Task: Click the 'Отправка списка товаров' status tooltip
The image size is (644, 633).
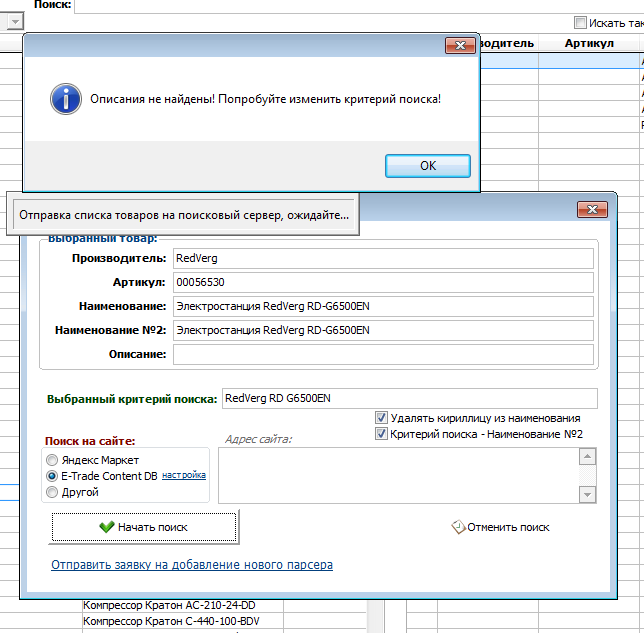Action: click(184, 215)
